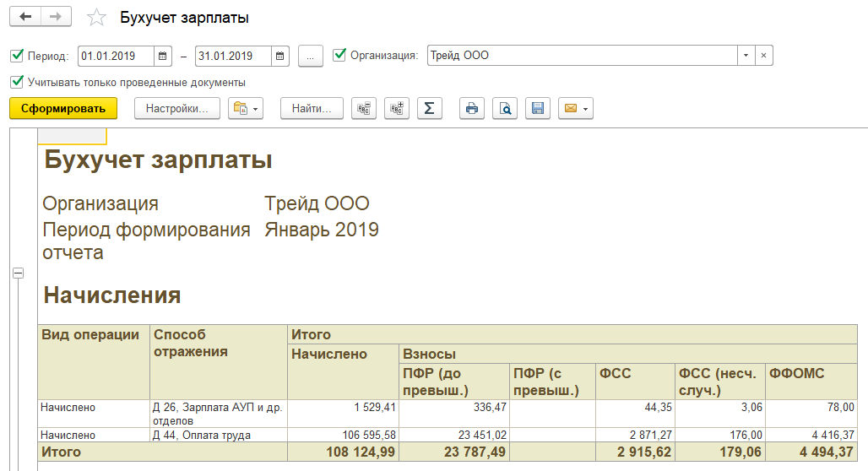The height and width of the screenshot is (471, 868).
Task: Disable 'Учитывать только проведенные документы' checkbox
Action: tap(16, 83)
